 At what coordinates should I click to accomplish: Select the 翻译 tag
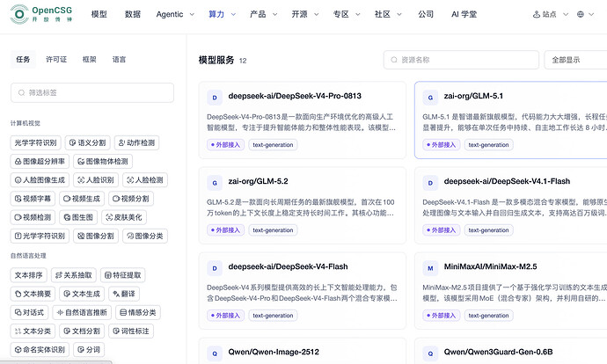[124, 294]
